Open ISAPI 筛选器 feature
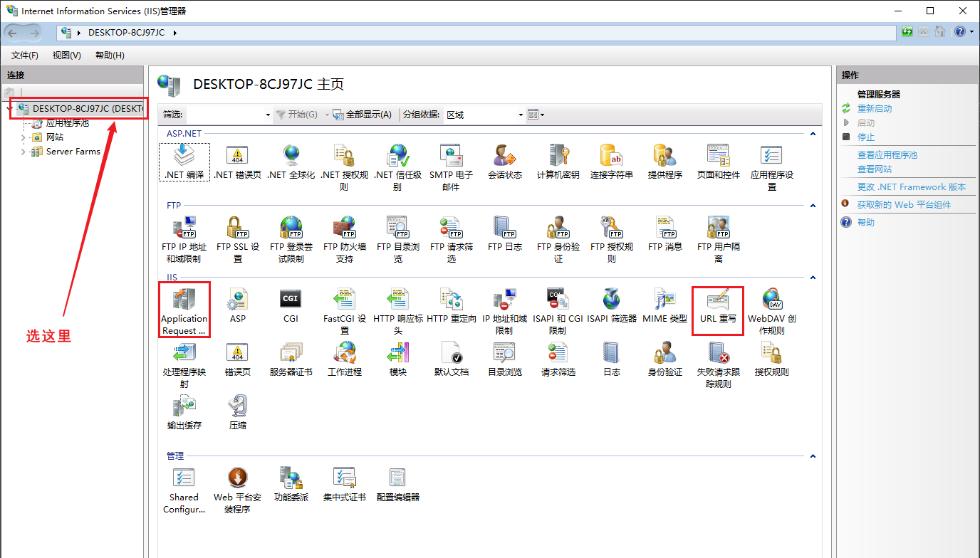Screen dimensions: 980x558 pos(612,306)
